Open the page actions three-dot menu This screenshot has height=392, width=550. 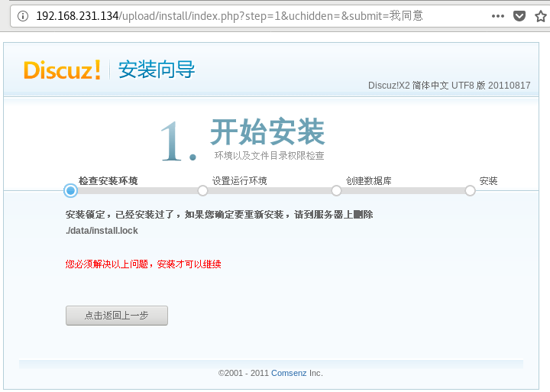tap(498, 16)
